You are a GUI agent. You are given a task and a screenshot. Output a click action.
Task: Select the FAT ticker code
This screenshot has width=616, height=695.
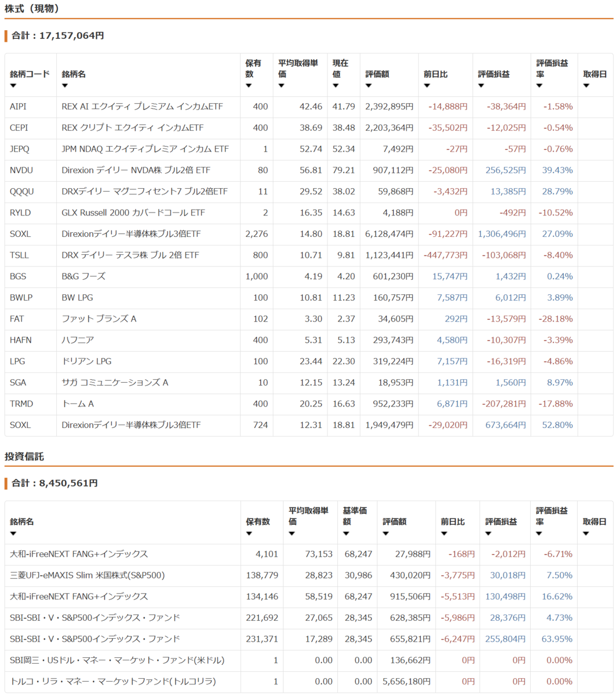[x=17, y=319]
